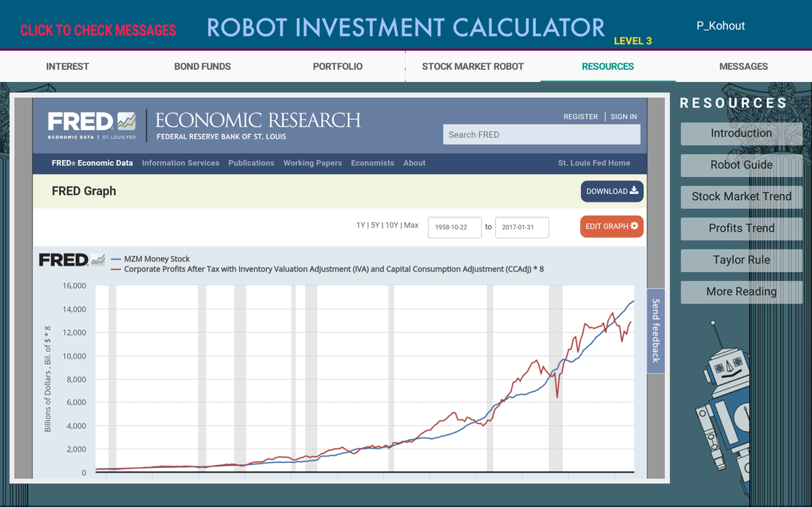The height and width of the screenshot is (507, 812).
Task: Click the SIGN IN link
Action: (624, 117)
